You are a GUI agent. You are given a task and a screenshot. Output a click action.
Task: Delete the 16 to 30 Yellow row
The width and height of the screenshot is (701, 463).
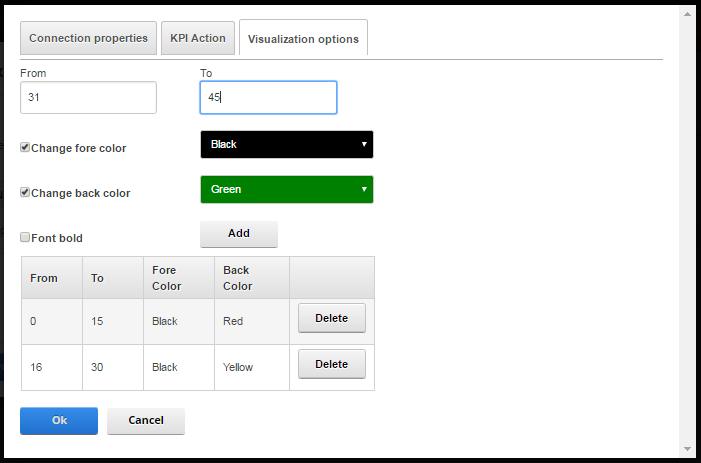(x=332, y=364)
